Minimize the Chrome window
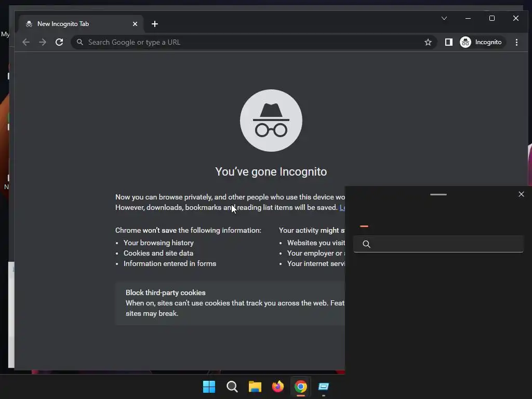Viewport: 532px width, 399px height. click(468, 18)
